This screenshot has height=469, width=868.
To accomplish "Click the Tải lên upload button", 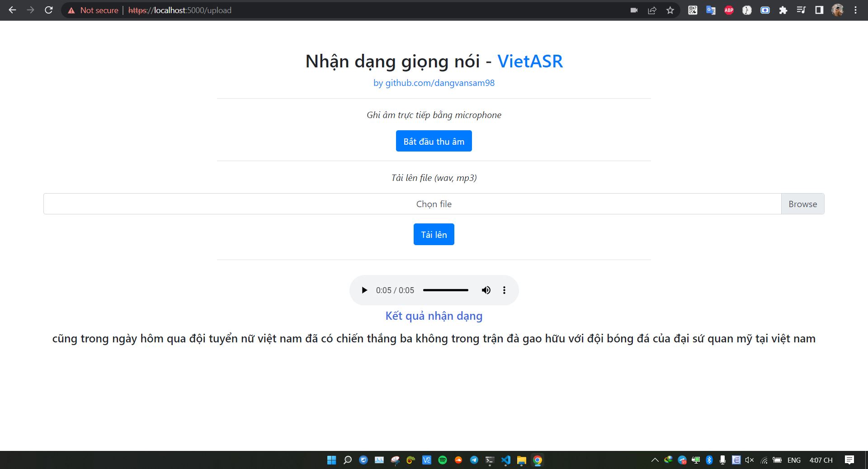I will pos(434,234).
